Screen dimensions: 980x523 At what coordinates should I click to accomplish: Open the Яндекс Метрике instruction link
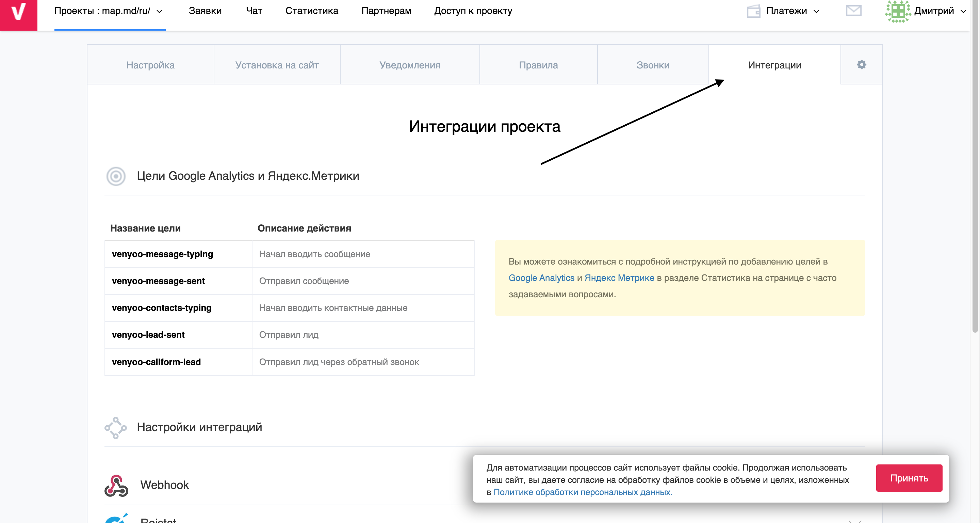coord(619,278)
